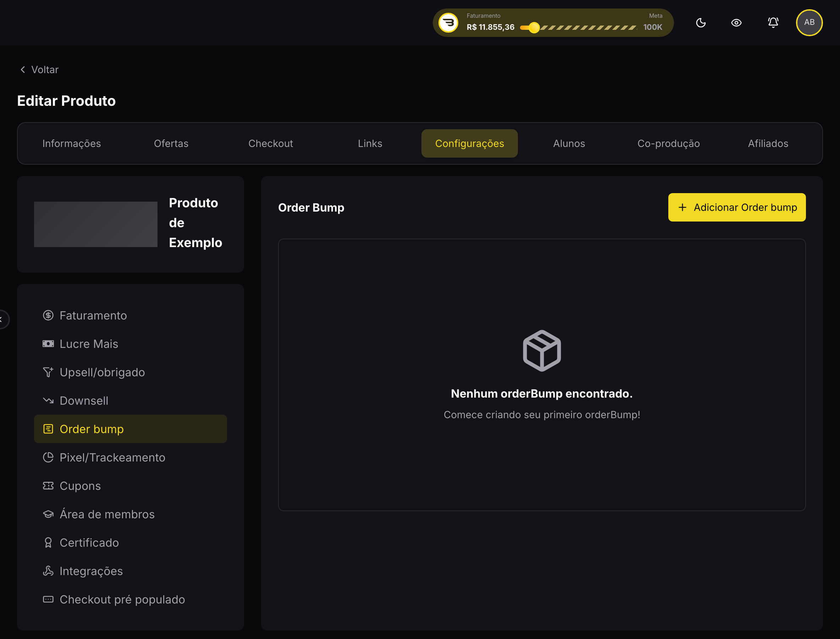Open notifications bell icon
The image size is (840, 639).
773,23
